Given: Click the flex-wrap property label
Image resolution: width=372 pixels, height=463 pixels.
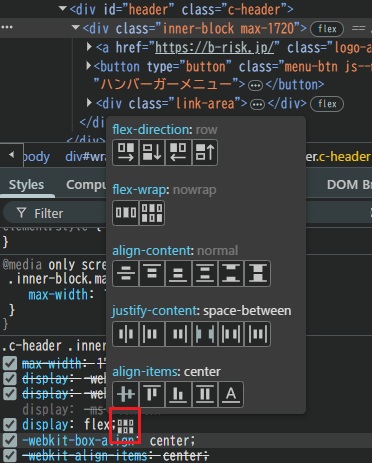Looking at the screenshot, I should click(x=139, y=190).
